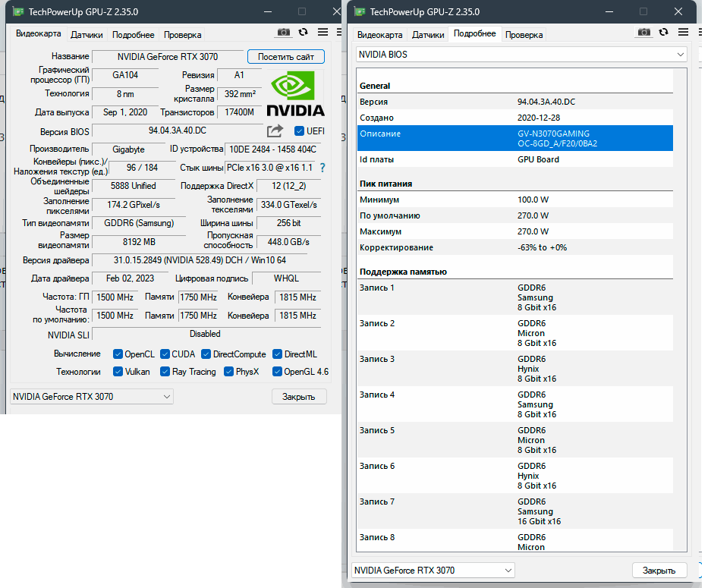Toggle the Ray Tracing checkbox

tap(165, 372)
